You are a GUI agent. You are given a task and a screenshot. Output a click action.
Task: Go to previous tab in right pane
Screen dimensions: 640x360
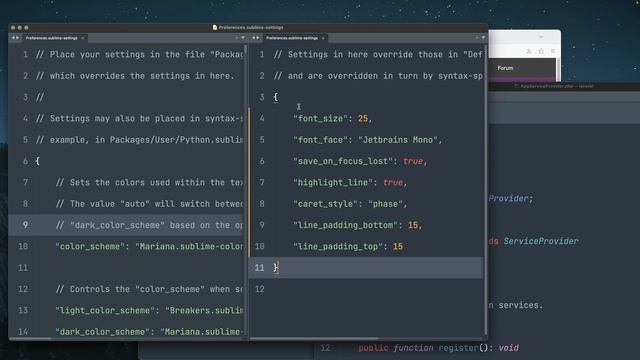point(253,38)
